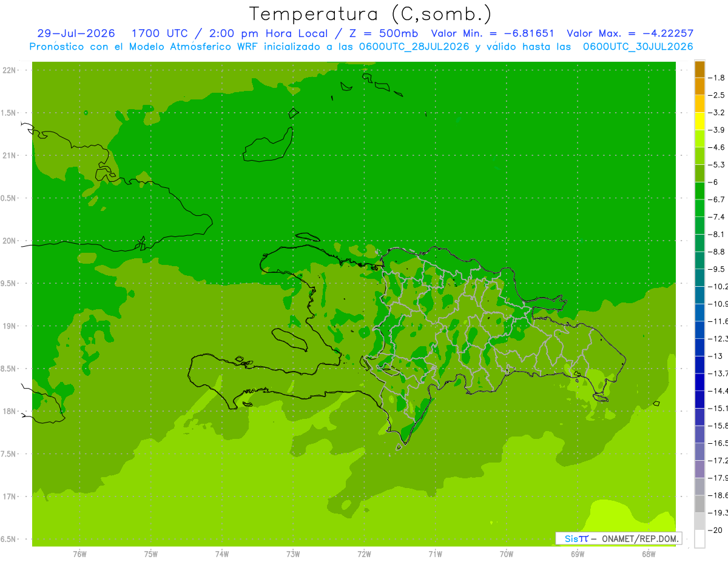
Task: Click valid-until time '0600UTC_30JUL2026'
Action: [x=638, y=46]
